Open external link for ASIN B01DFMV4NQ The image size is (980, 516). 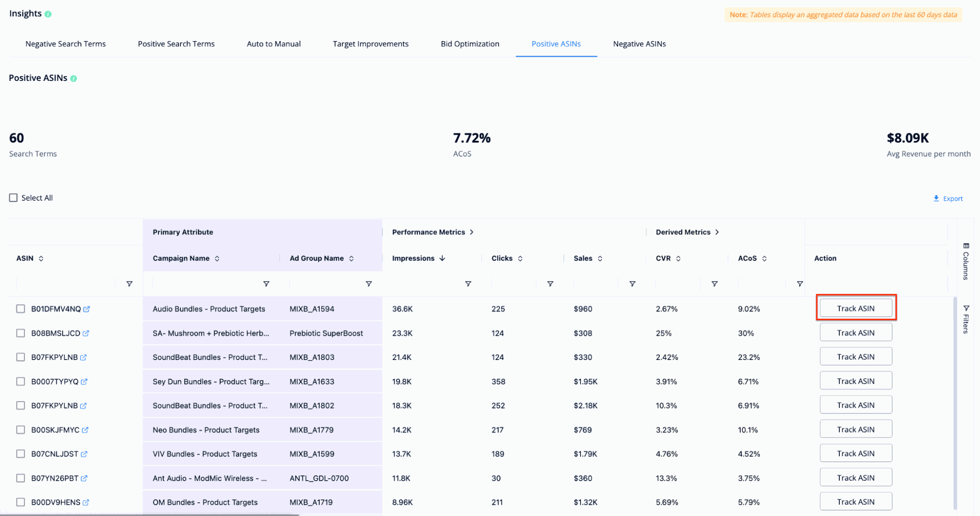tap(87, 309)
